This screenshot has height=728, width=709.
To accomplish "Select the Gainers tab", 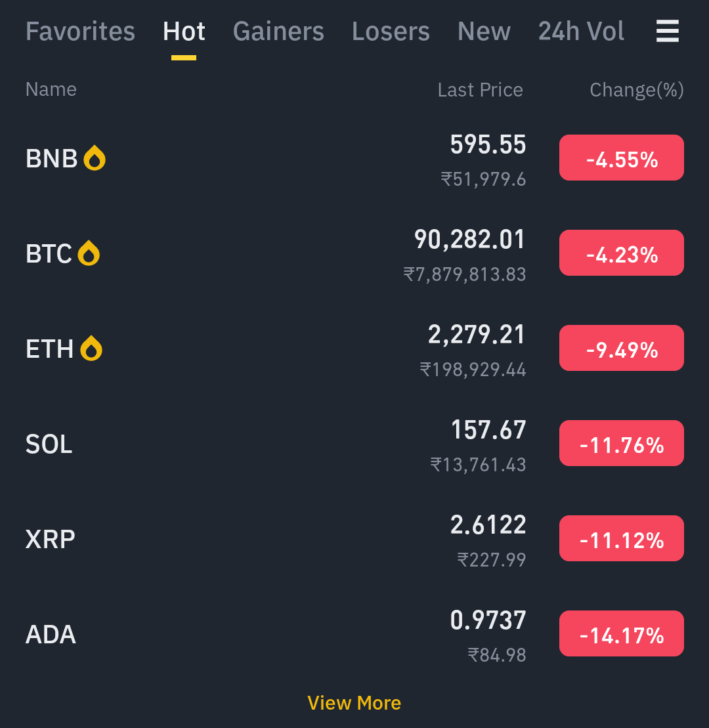I will click(x=278, y=31).
